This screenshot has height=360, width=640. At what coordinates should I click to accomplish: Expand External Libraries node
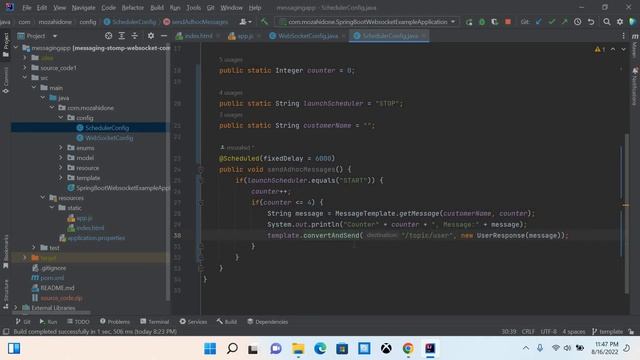pyautogui.click(x=16, y=308)
